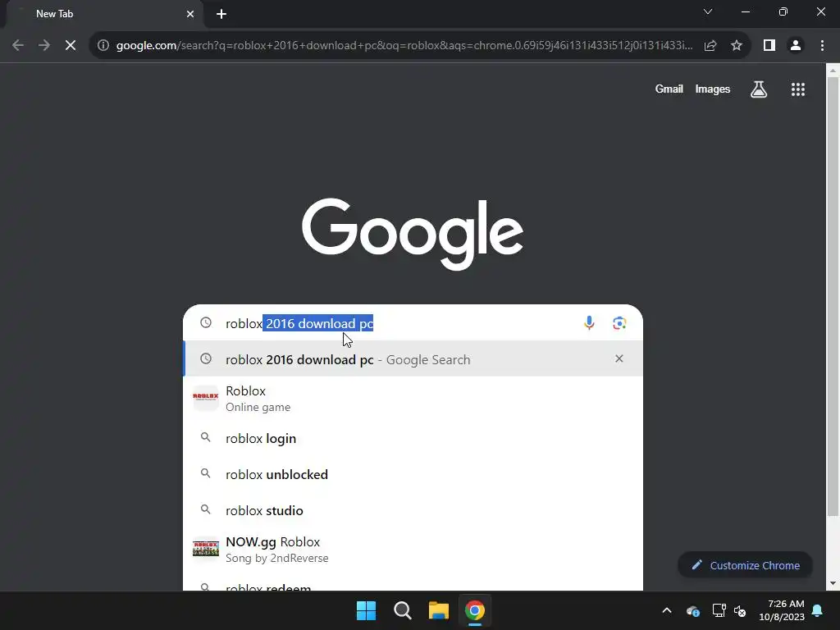Screen dimensions: 840x630
Task: Select the Roblox Online game suggestion
Action: click(413, 399)
